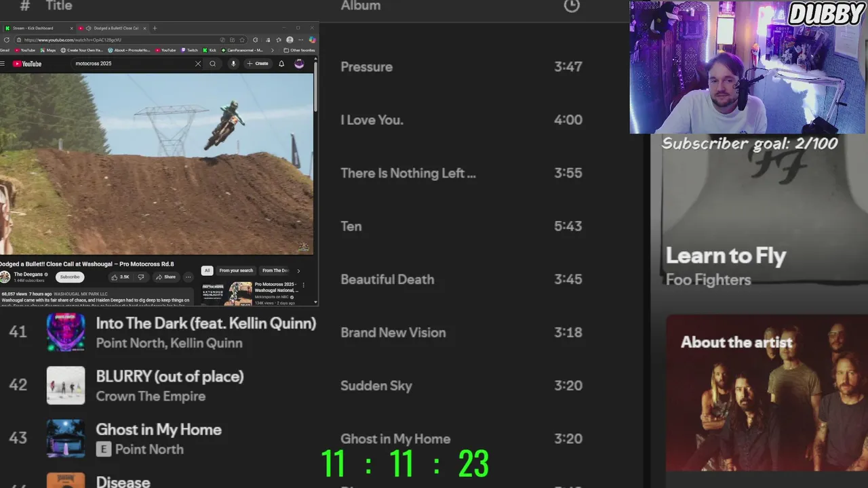The width and height of the screenshot is (868, 488).
Task: Select the All filter chip
Action: pyautogui.click(x=207, y=270)
